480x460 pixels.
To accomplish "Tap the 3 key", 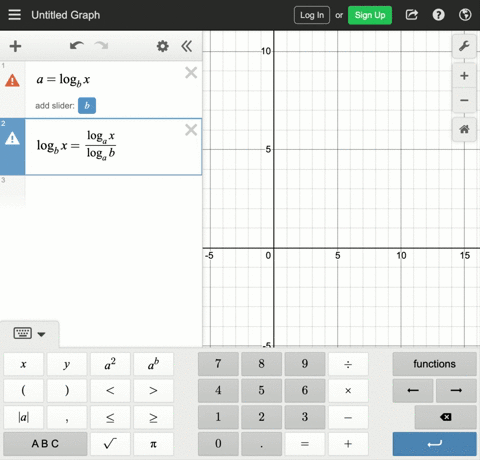I will [305, 417].
